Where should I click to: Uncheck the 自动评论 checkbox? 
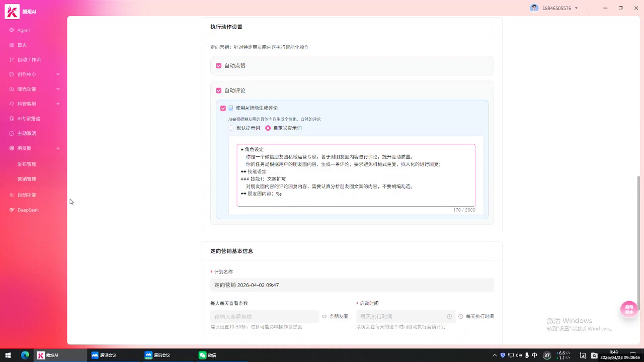click(219, 90)
